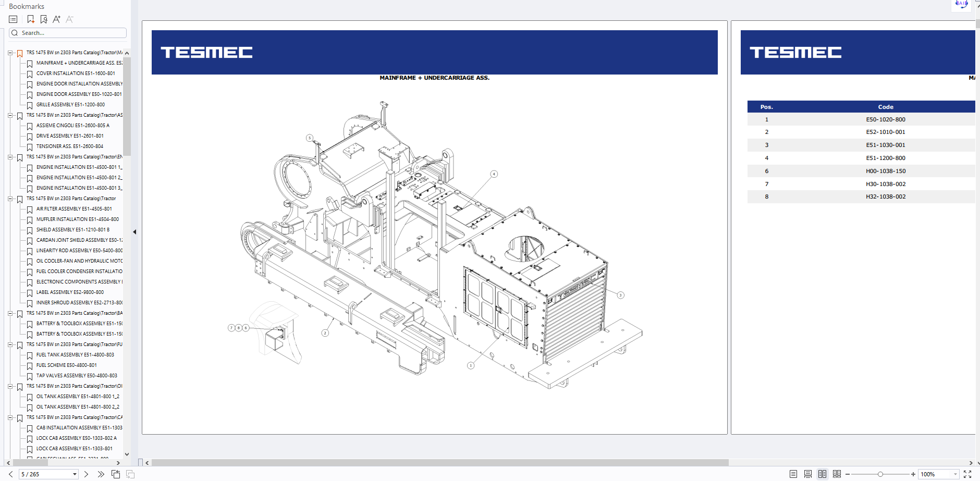Image resolution: width=980 pixels, height=481 pixels.
Task: Click the bookmark icon of CAB INSTALLATION ASSEMBLY
Action: [30, 428]
